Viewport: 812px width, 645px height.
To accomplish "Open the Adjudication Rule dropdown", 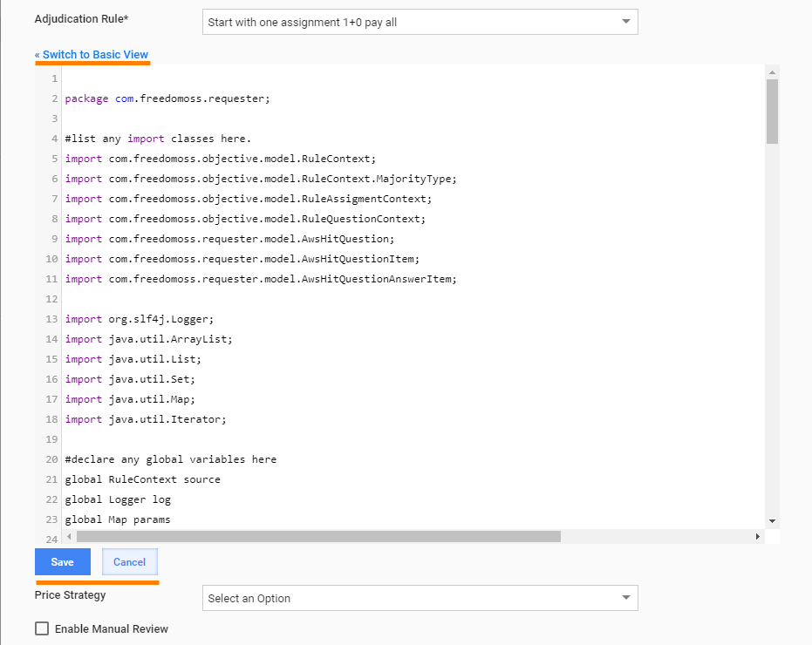I will [x=420, y=23].
